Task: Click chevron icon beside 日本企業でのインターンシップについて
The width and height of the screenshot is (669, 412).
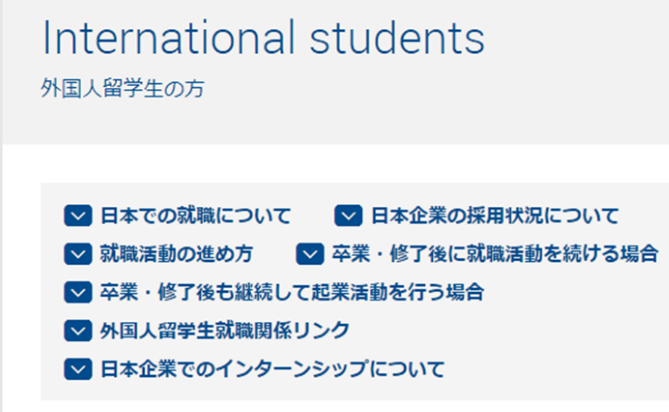Action: pyautogui.click(x=77, y=368)
